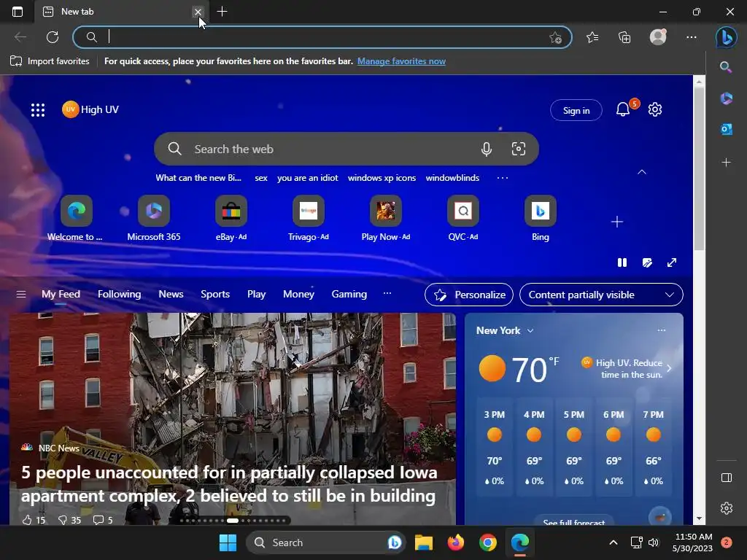Open the Iowa apartment collapse headline
The height and width of the screenshot is (560, 747).
tap(228, 484)
